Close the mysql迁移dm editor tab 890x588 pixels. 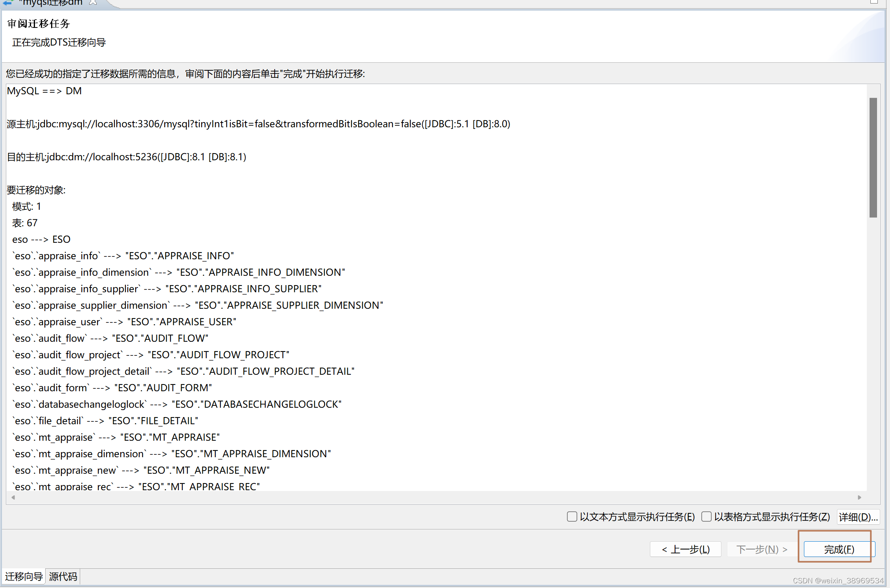click(x=93, y=2)
